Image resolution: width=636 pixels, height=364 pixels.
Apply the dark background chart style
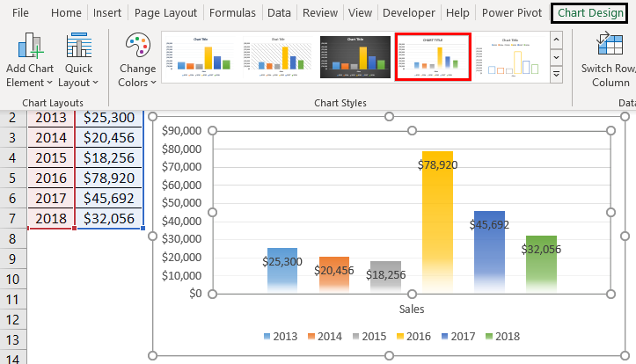[355, 57]
